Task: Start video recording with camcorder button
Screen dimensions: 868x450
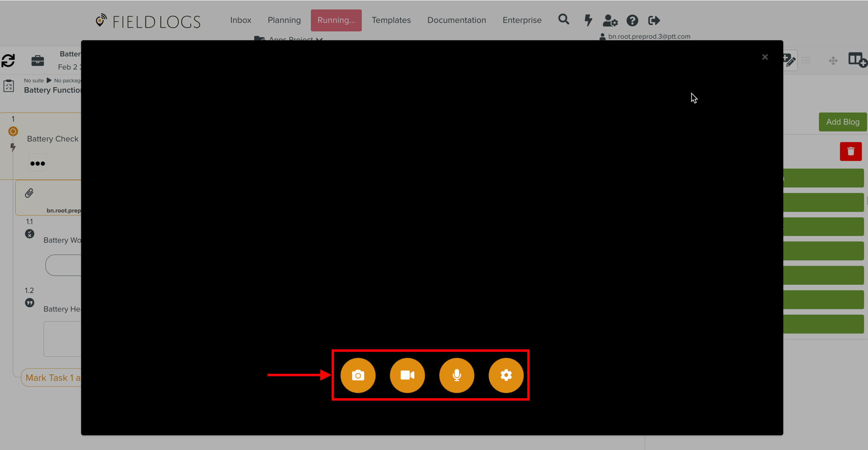Action: pyautogui.click(x=407, y=375)
